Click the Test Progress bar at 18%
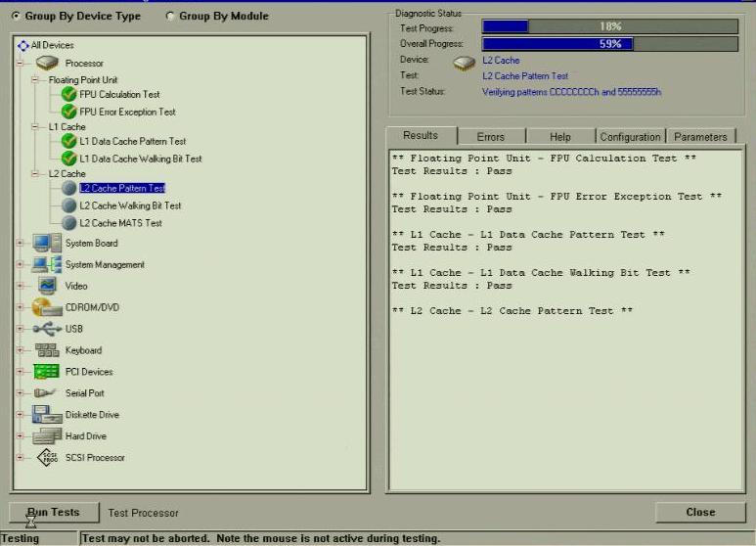 (610, 26)
